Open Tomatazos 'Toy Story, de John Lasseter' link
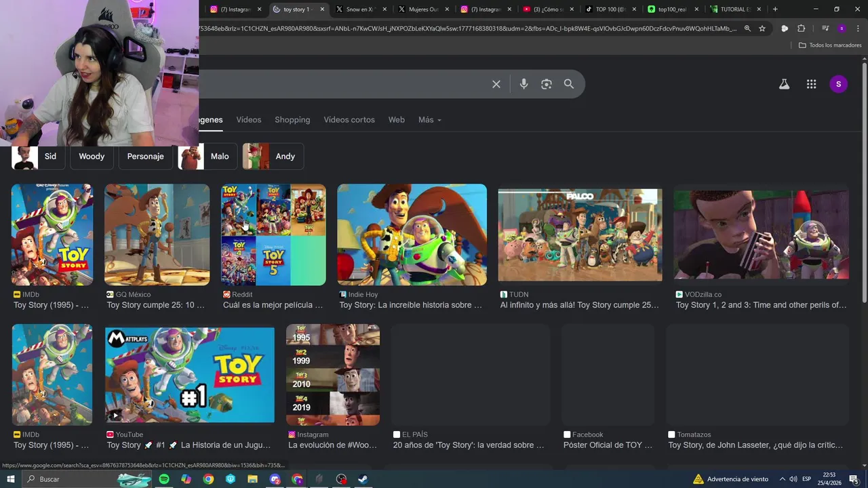The width and height of the screenshot is (868, 488). tap(755, 445)
